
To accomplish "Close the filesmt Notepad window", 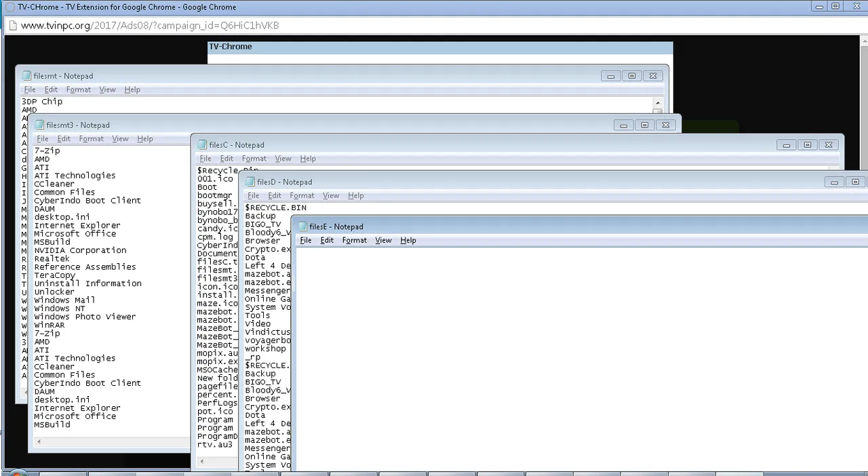I will point(653,76).
